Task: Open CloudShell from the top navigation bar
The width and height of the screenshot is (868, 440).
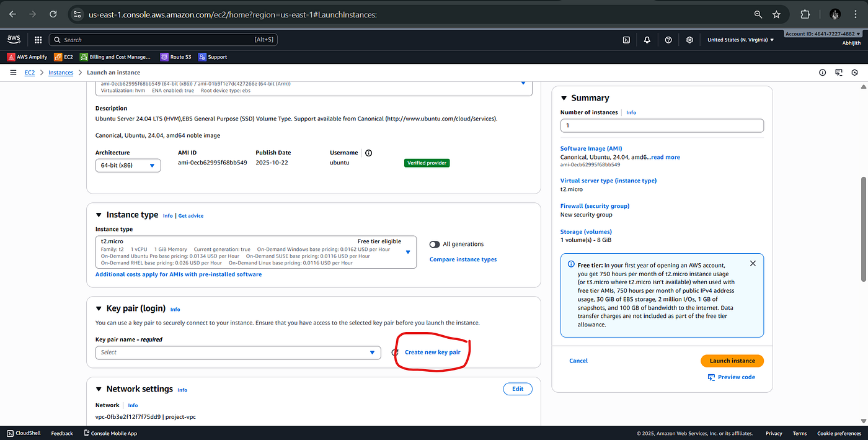Action: (626, 40)
